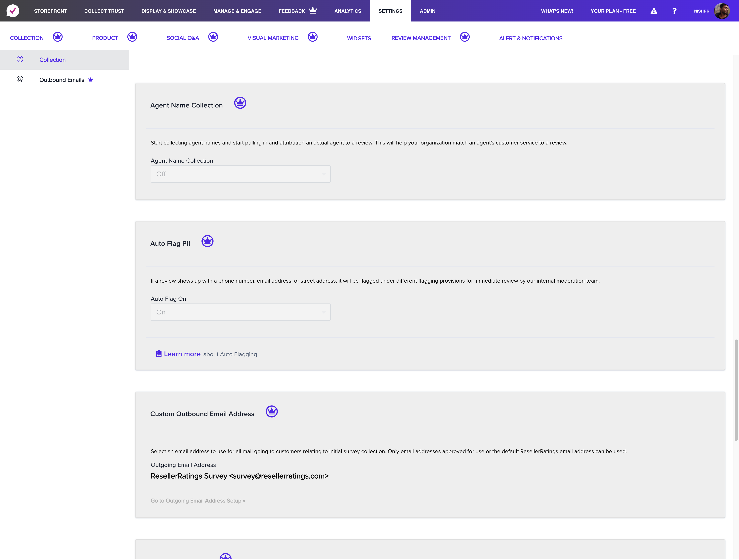Viewport: 739px width, 560px height.
Task: Click crown badge on Agent Name Collection card
Action: (240, 103)
